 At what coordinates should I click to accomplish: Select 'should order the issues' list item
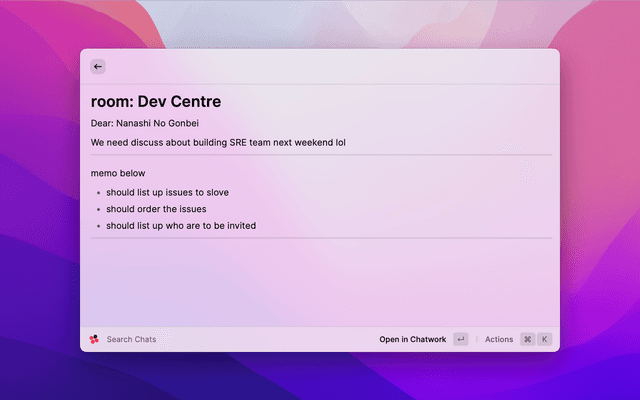156,209
